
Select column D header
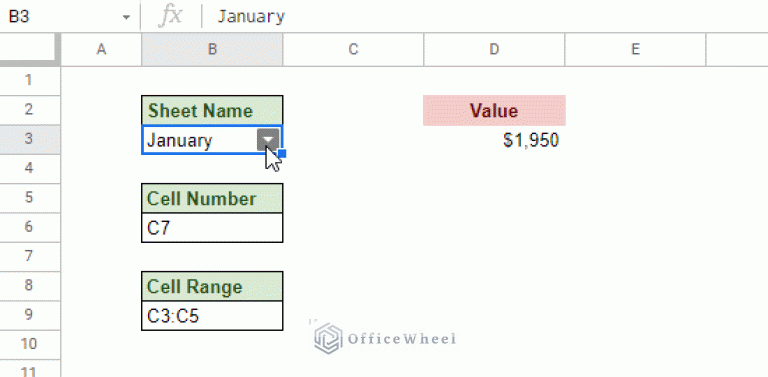494,49
